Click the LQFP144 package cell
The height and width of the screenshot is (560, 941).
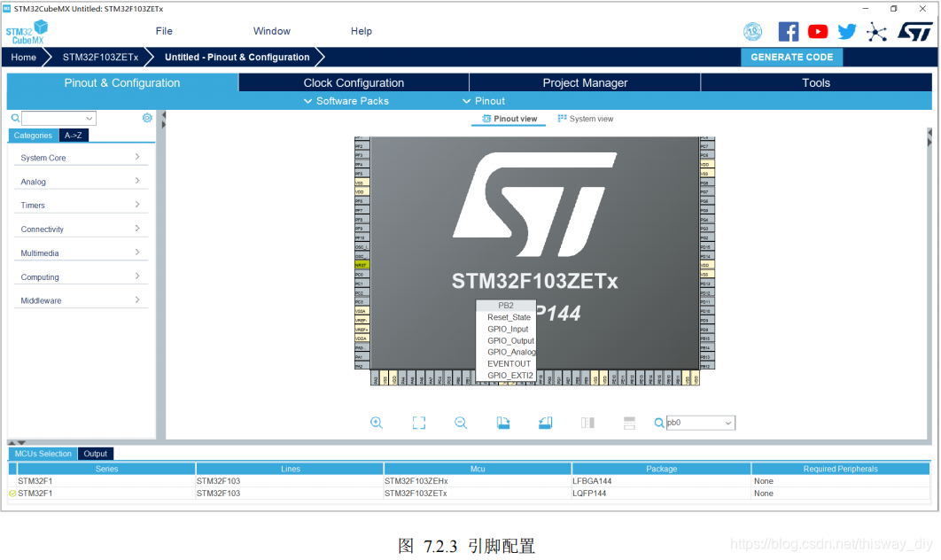[661, 494]
